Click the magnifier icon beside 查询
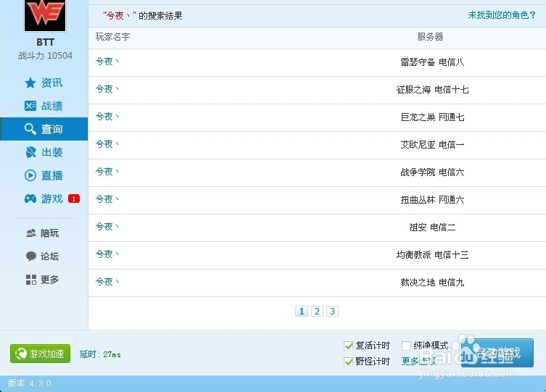This screenshot has width=546, height=392. (x=30, y=129)
